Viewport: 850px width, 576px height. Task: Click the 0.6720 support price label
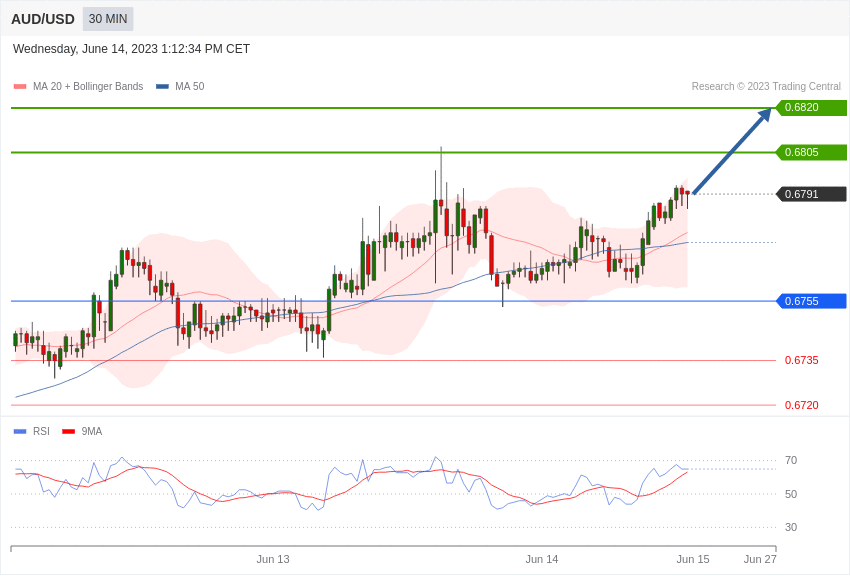coord(802,405)
